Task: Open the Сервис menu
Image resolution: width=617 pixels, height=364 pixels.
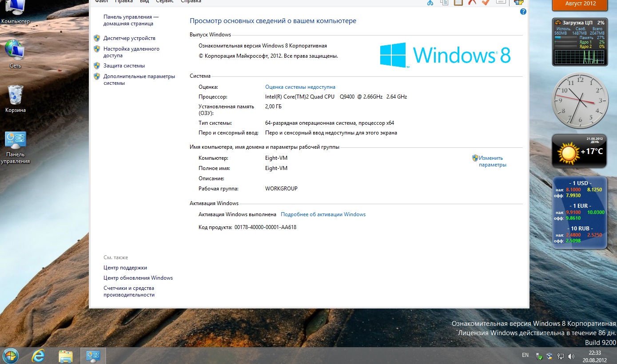Action: pyautogui.click(x=165, y=1)
